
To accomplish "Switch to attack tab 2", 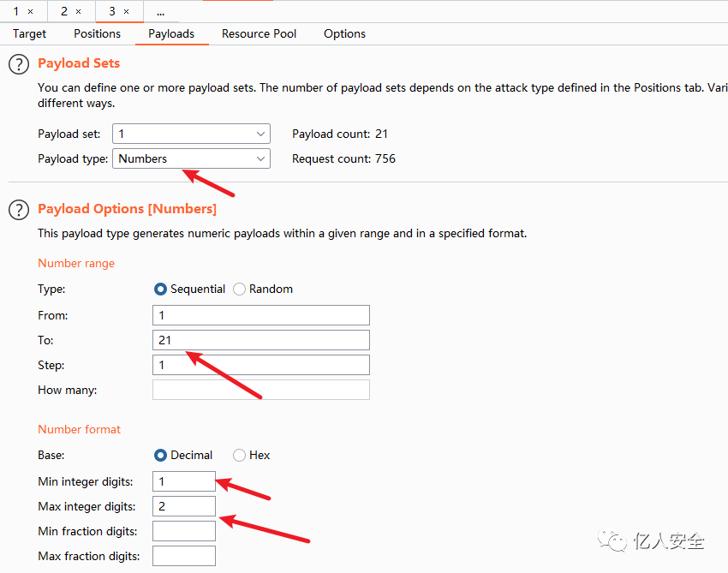I will [64, 11].
